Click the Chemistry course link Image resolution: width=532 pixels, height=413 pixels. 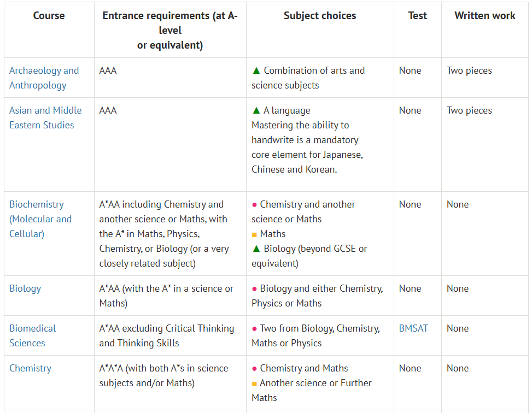point(30,368)
